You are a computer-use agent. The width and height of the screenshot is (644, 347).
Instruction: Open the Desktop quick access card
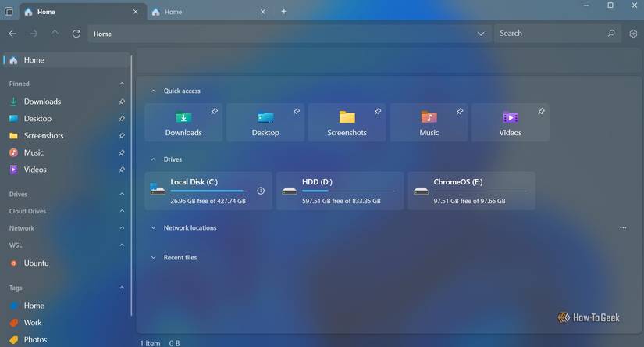[265, 123]
